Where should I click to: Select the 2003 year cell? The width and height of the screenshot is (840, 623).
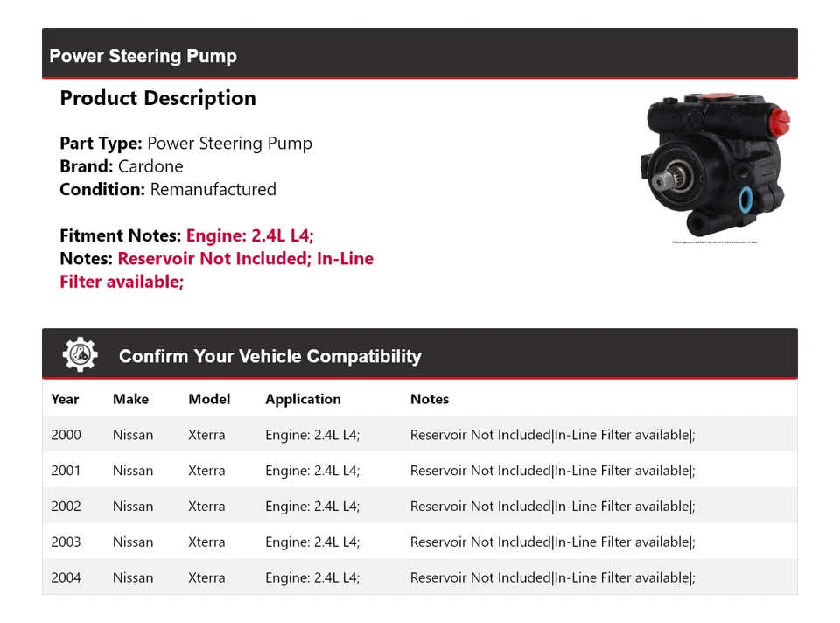[66, 542]
